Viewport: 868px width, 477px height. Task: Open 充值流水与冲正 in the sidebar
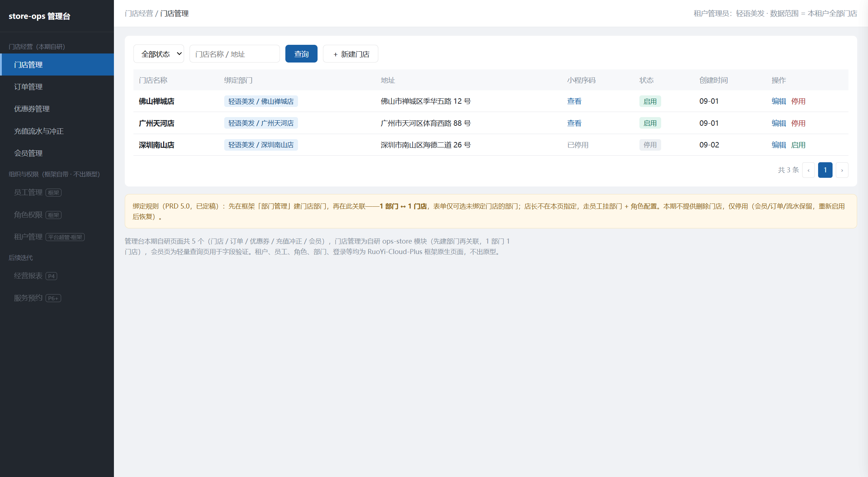tap(57, 131)
